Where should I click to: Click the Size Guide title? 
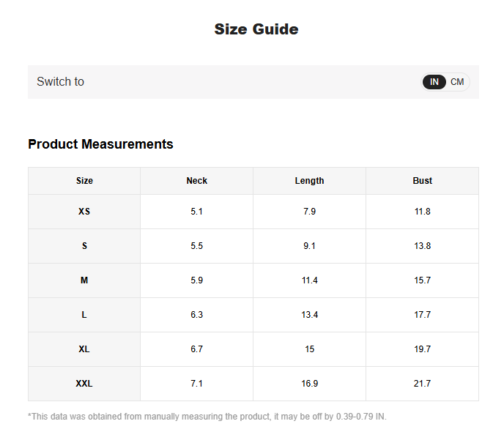[x=256, y=29]
